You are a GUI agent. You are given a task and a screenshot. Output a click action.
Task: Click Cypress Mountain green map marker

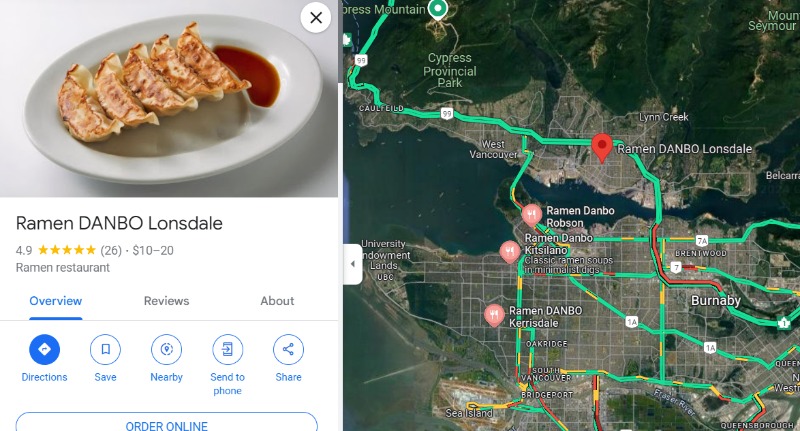coord(437,9)
